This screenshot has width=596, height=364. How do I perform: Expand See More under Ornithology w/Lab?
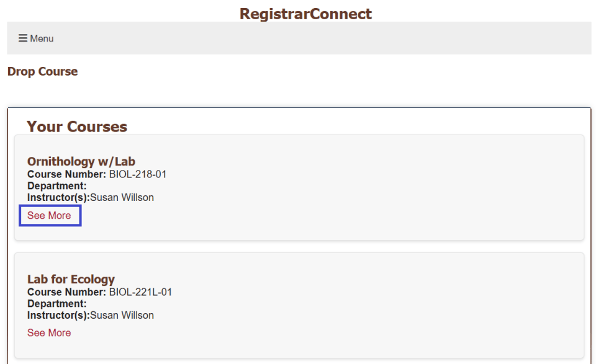49,216
